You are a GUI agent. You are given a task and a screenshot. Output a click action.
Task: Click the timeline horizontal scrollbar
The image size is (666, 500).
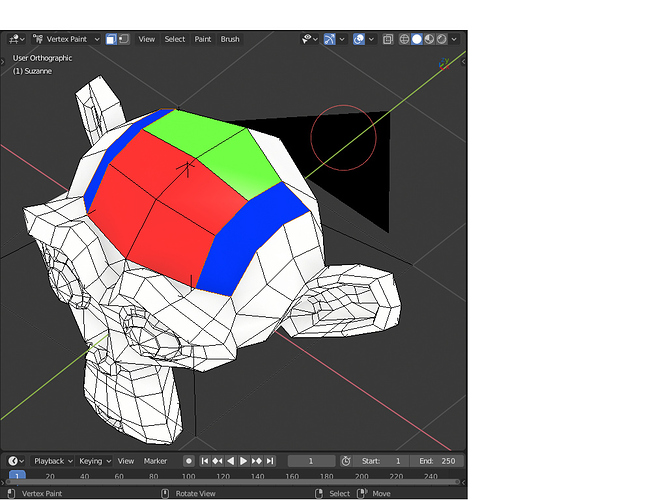pyautogui.click(x=233, y=482)
